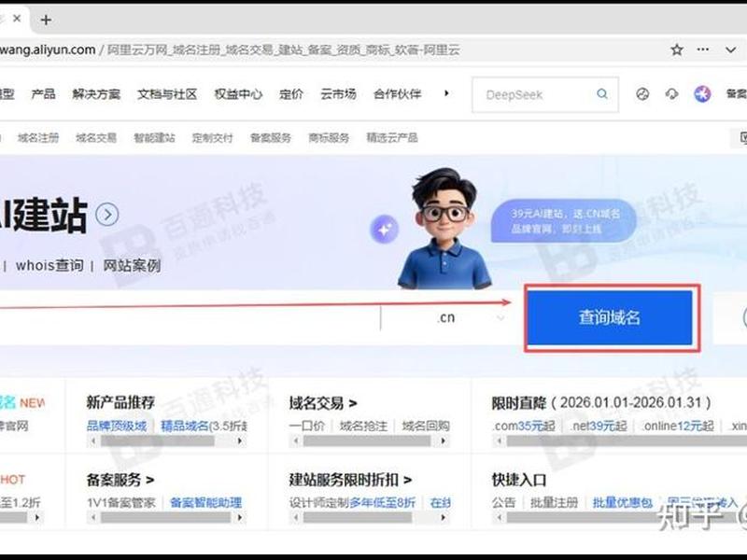The height and width of the screenshot is (560, 747).
Task: Click the 备案智能助理 link
Action: click(205, 502)
